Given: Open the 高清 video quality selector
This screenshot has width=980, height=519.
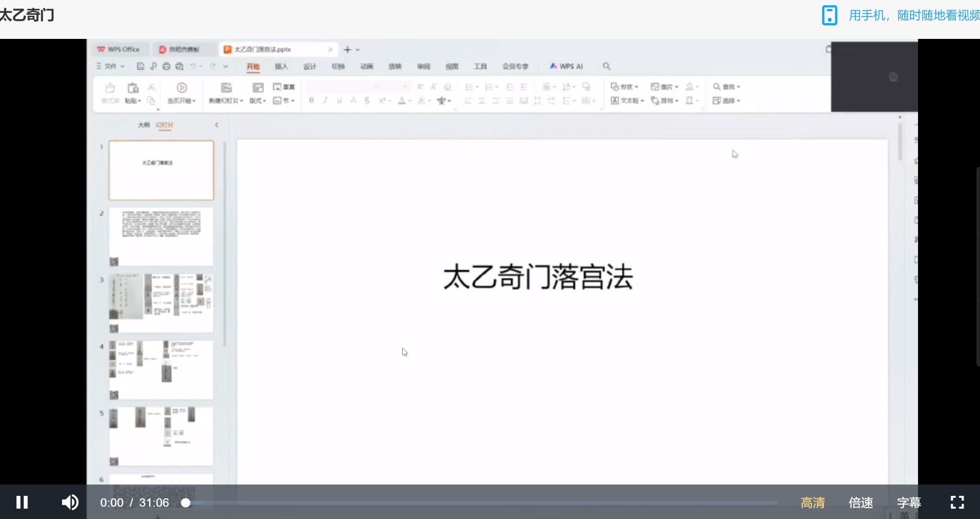Looking at the screenshot, I should (812, 502).
